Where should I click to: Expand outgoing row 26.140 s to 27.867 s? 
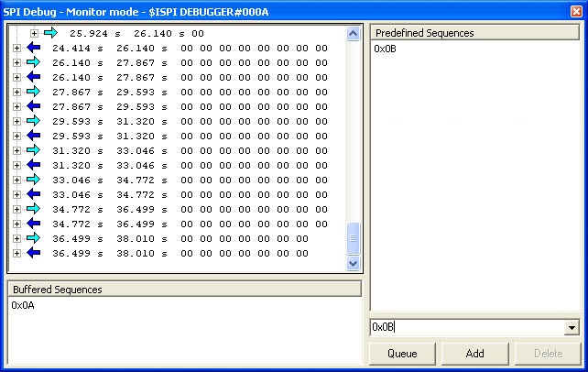pyautogui.click(x=16, y=62)
